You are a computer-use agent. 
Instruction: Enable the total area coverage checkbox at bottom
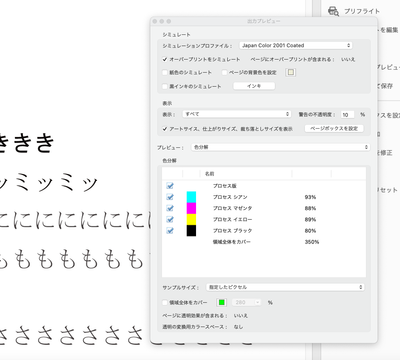165,303
